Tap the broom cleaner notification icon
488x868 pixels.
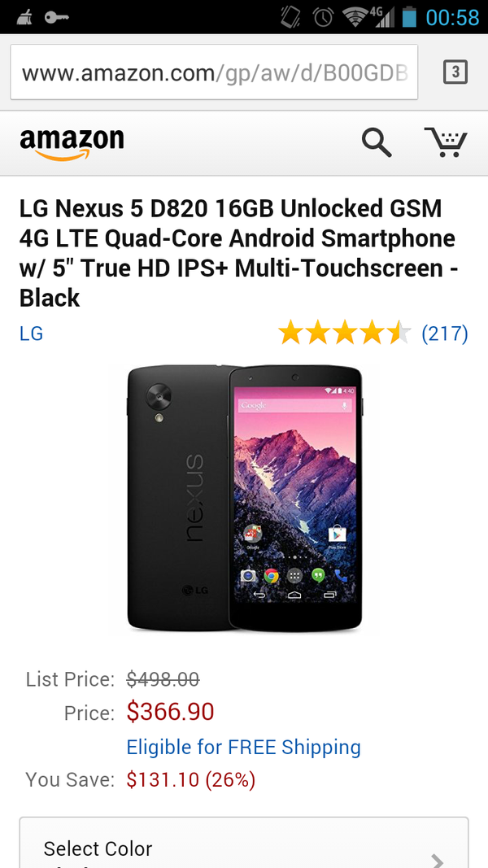coord(24,18)
